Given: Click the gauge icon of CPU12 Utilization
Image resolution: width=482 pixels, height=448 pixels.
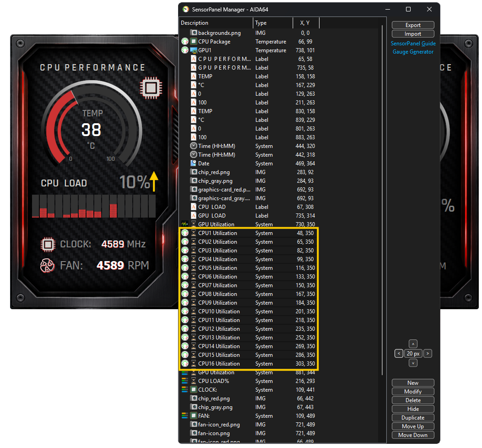Looking at the screenshot, I should click(x=185, y=328).
